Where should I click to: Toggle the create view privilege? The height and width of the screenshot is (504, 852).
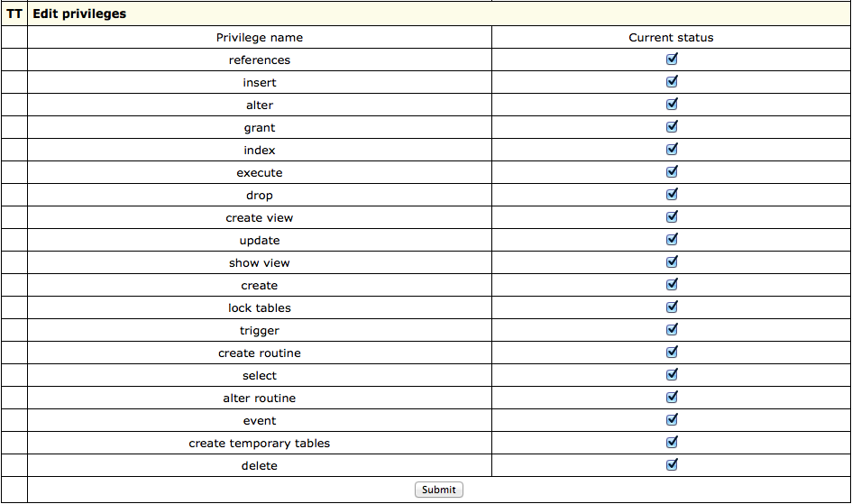point(672,217)
